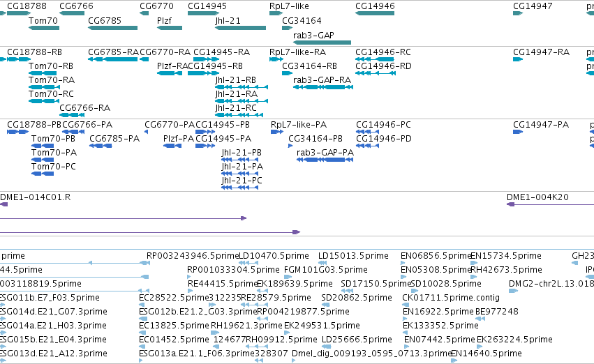Select transcript Jhl-21-RB
Image resolution: width=594 pixels, height=364 pixels.
click(x=242, y=87)
